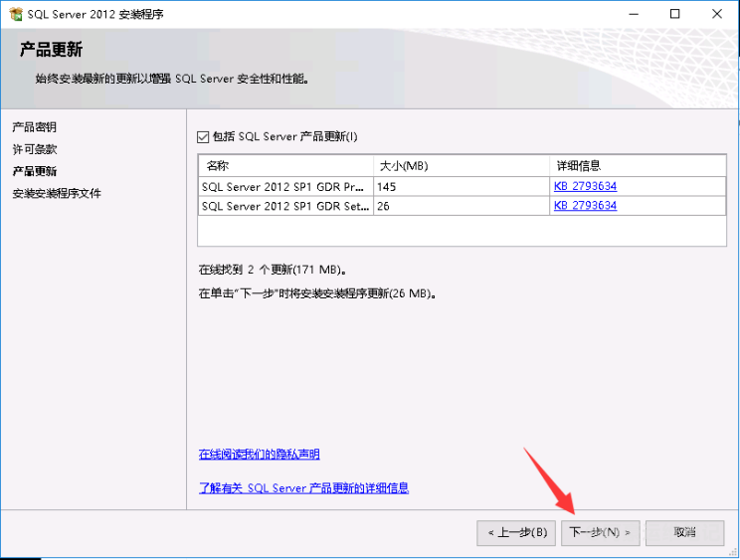Sort updates by the 名称 column header

pos(285,165)
